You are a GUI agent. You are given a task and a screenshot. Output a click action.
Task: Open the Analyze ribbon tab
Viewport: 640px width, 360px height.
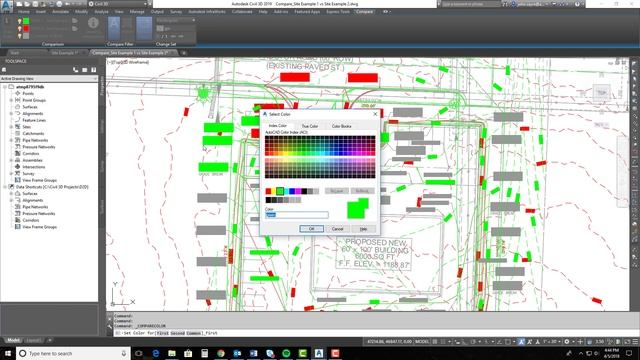coord(101,12)
